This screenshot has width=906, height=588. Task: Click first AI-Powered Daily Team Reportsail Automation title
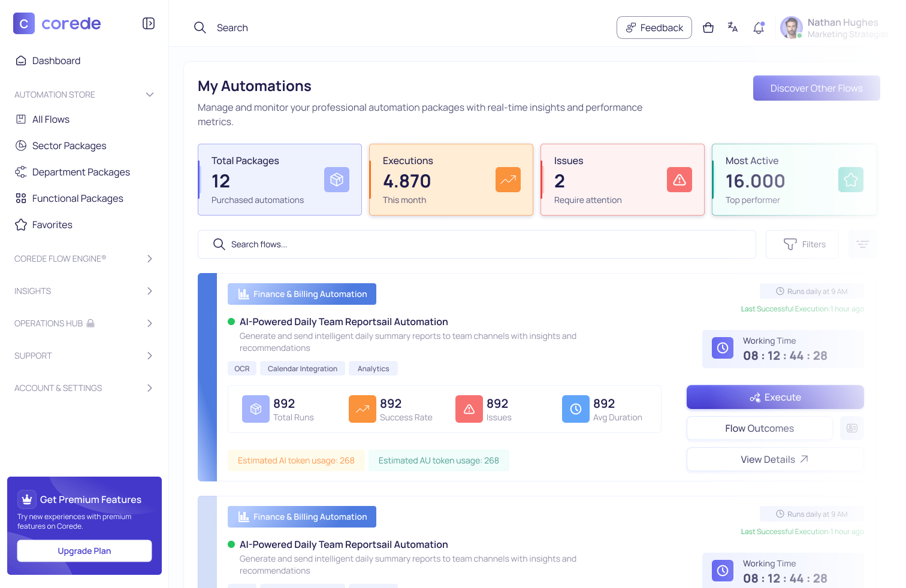[x=344, y=322]
